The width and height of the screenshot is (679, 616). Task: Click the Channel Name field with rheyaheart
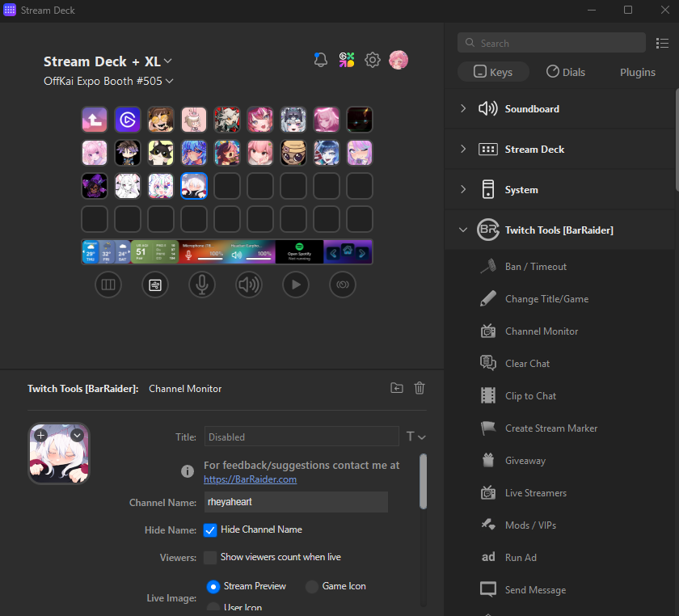tap(296, 502)
